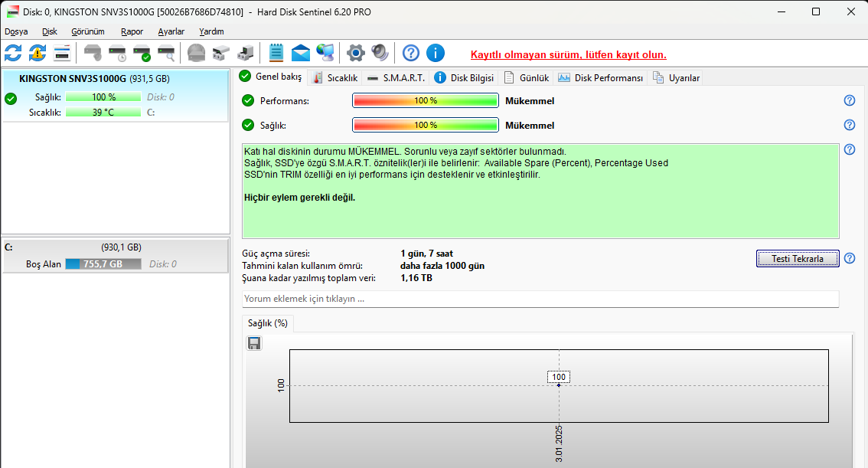Open the Yardım menu
This screenshot has height=468, width=868.
point(211,31)
